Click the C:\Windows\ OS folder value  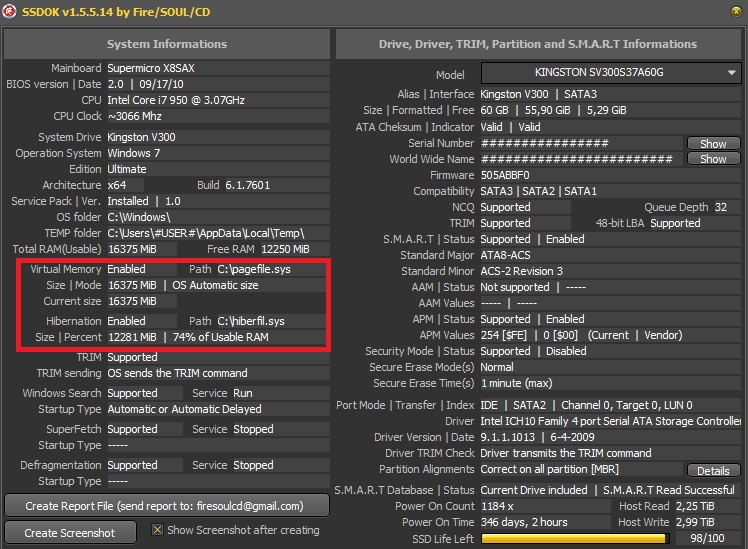click(139, 218)
